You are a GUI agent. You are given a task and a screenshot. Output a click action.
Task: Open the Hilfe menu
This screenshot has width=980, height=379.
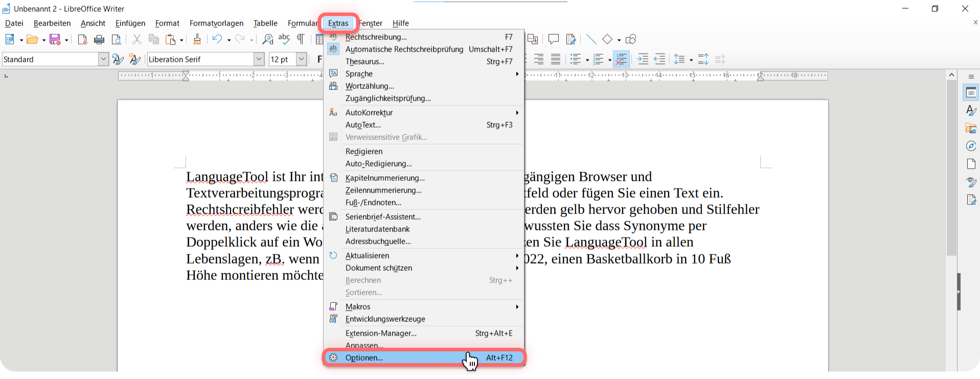(400, 23)
